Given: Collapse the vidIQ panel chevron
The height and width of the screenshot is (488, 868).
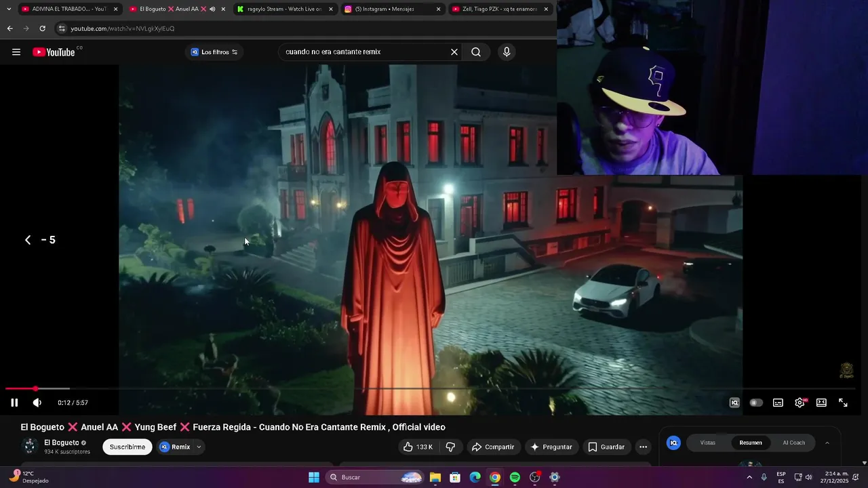Looking at the screenshot, I should coord(827,443).
